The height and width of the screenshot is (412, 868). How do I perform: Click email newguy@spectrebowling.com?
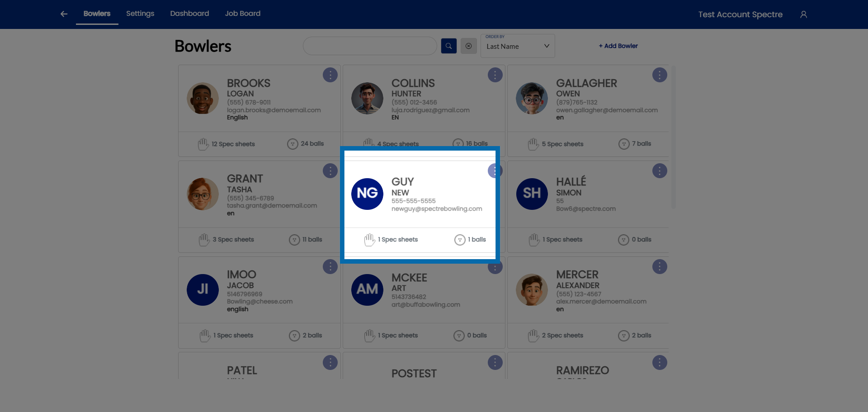(x=437, y=209)
